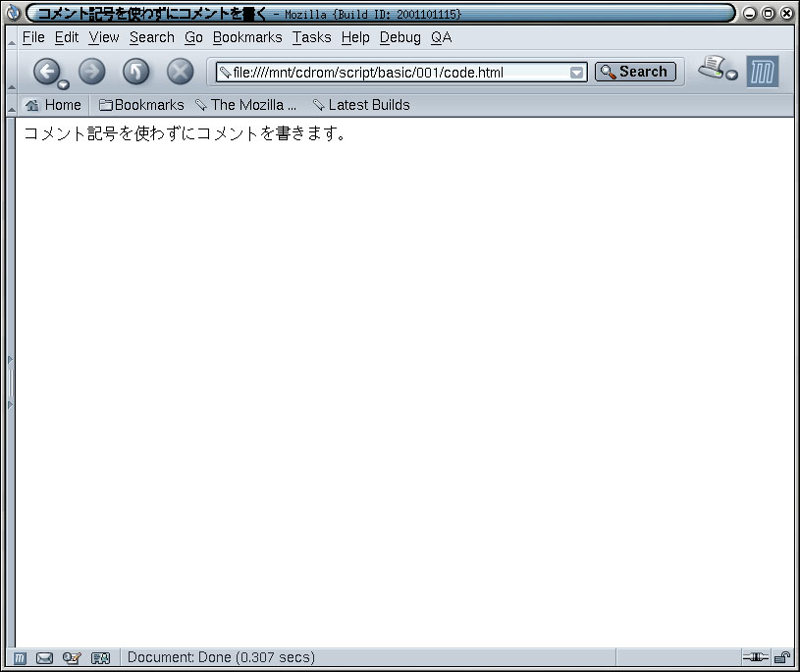
Task: Click the Back navigation button
Action: click(x=46, y=72)
